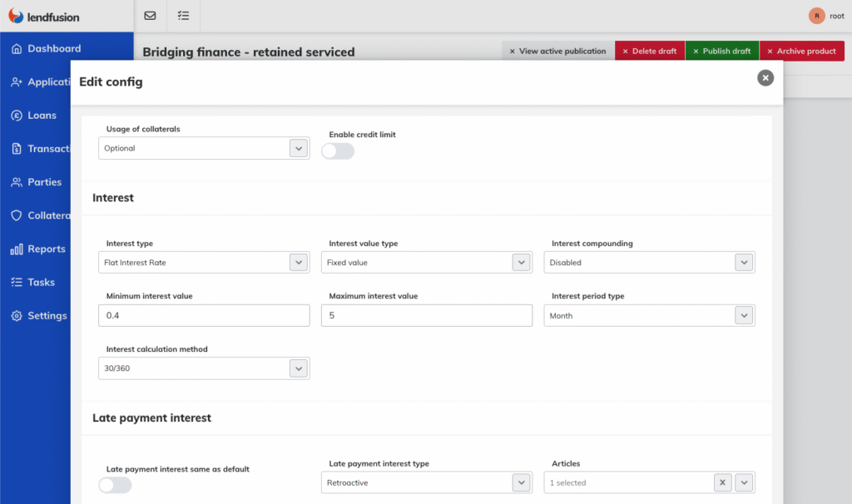Click the Loans euro icon in sidebar
The height and width of the screenshot is (504, 852).
(17, 116)
